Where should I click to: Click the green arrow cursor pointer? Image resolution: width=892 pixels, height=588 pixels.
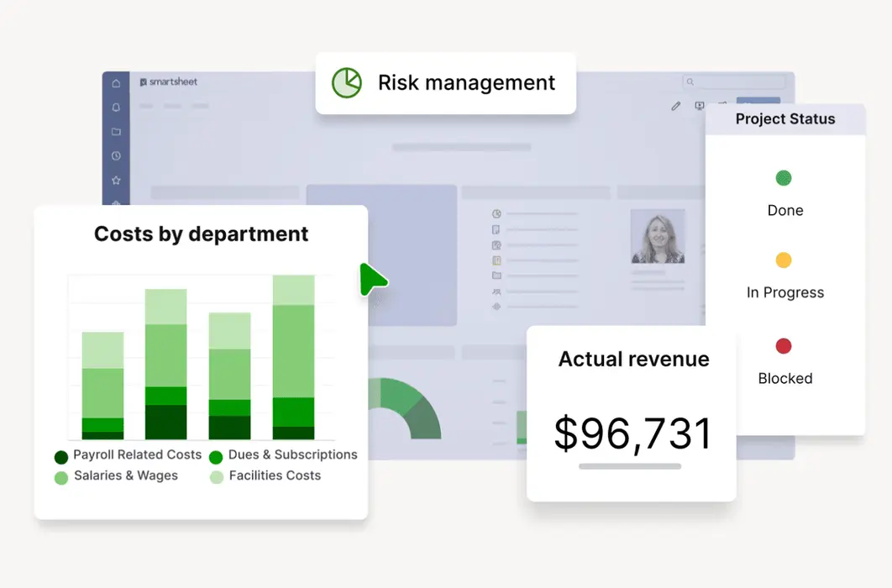point(373,279)
